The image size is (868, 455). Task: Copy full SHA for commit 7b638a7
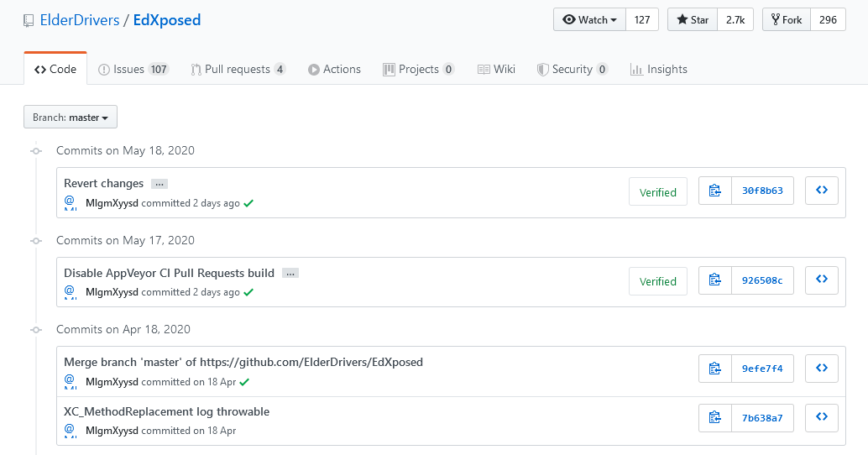[x=715, y=418]
